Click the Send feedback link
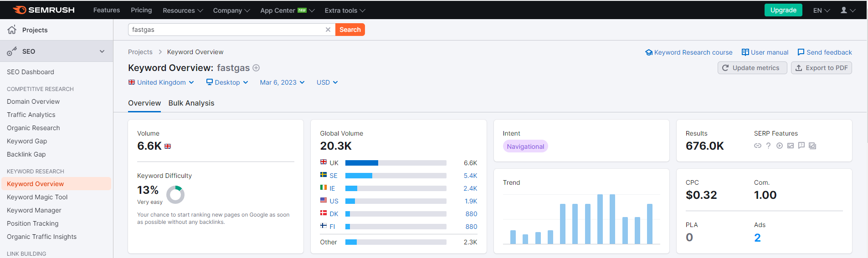 (x=825, y=52)
